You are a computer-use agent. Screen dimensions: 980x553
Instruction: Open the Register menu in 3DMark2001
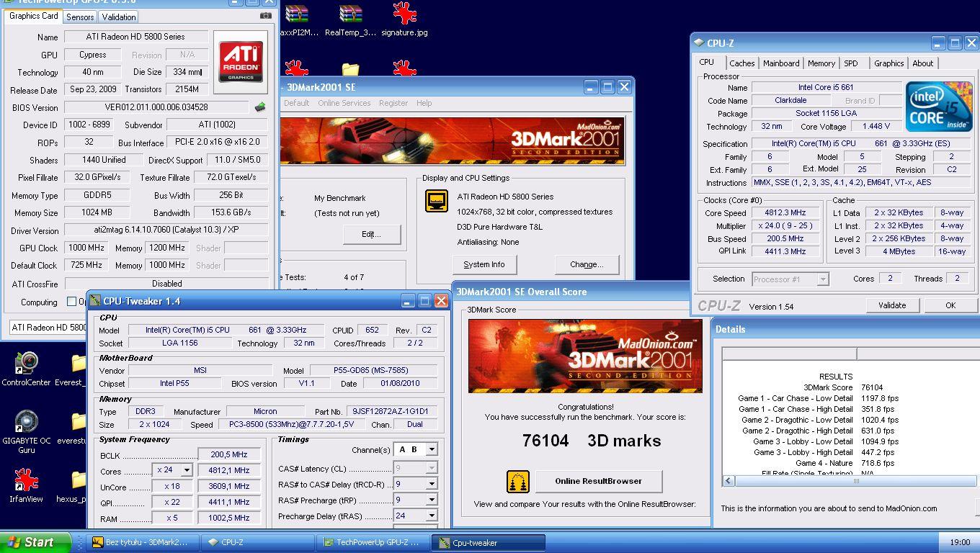coord(393,103)
